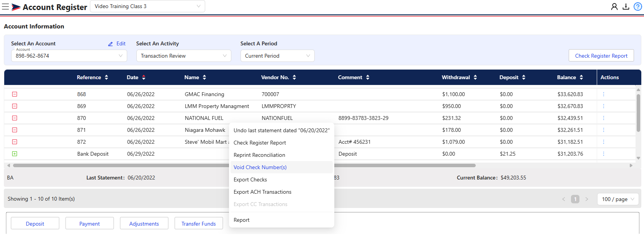The height and width of the screenshot is (236, 644).
Task: Expand the account 898-962-8674 dropdown
Action: [69, 56]
